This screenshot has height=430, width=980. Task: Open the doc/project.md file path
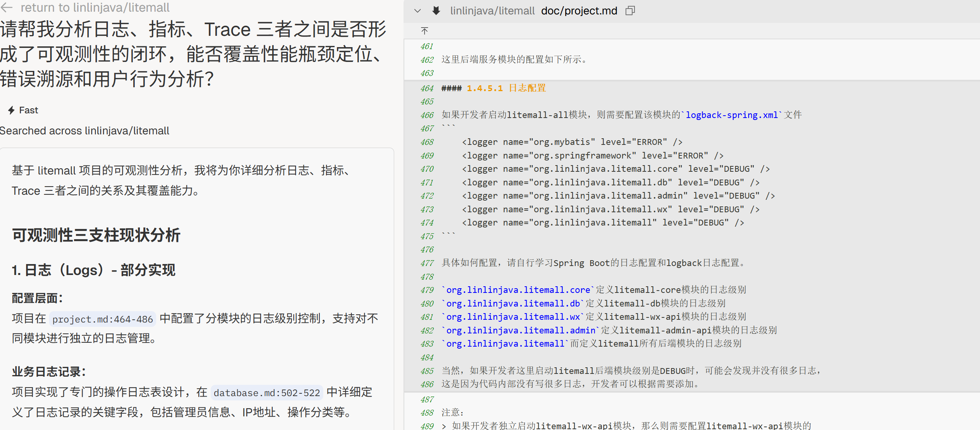579,11
